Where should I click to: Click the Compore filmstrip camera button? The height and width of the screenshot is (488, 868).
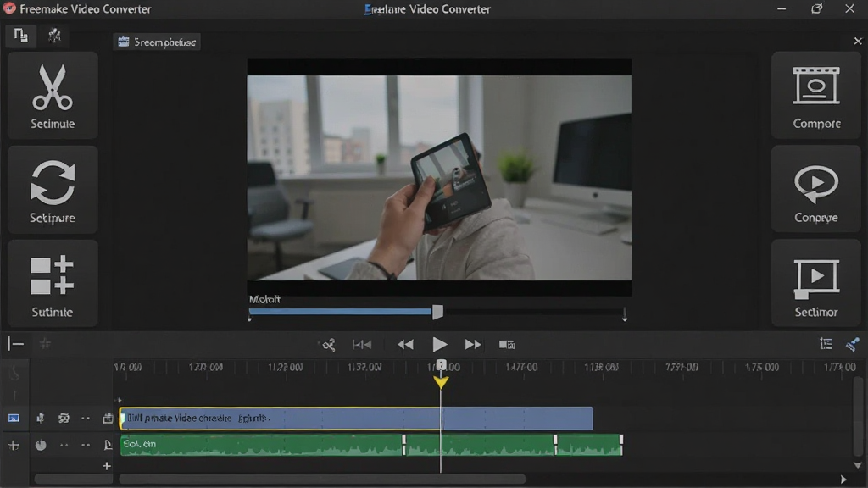816,95
